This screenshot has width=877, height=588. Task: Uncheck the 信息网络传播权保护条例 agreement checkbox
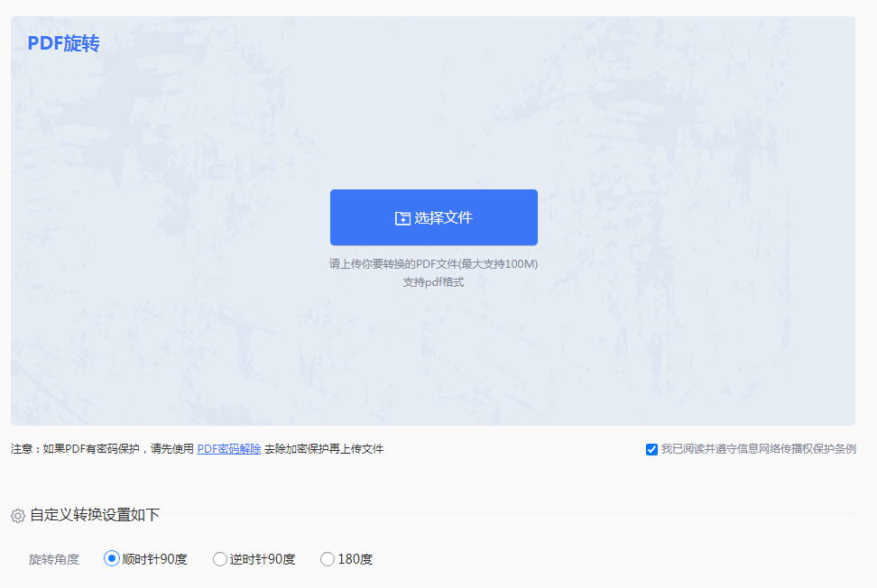[650, 448]
